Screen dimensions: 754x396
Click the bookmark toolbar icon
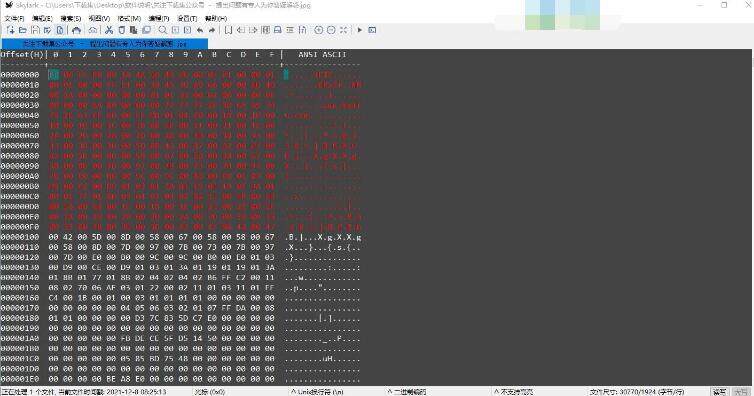click(x=228, y=30)
